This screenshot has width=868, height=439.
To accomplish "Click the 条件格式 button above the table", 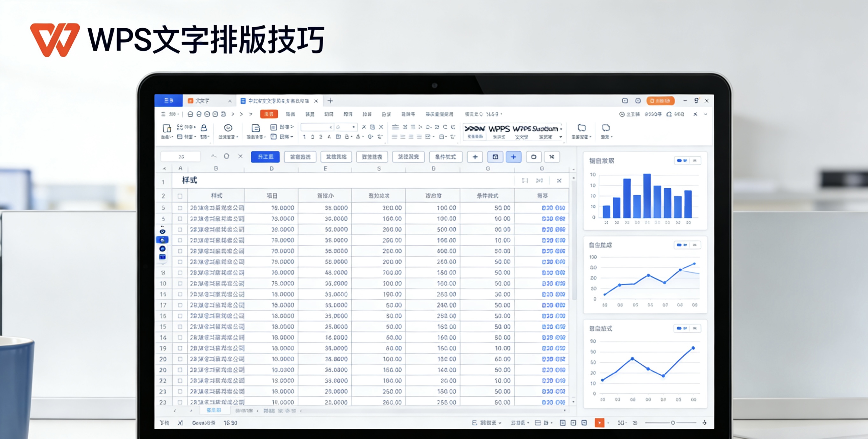I will point(445,157).
